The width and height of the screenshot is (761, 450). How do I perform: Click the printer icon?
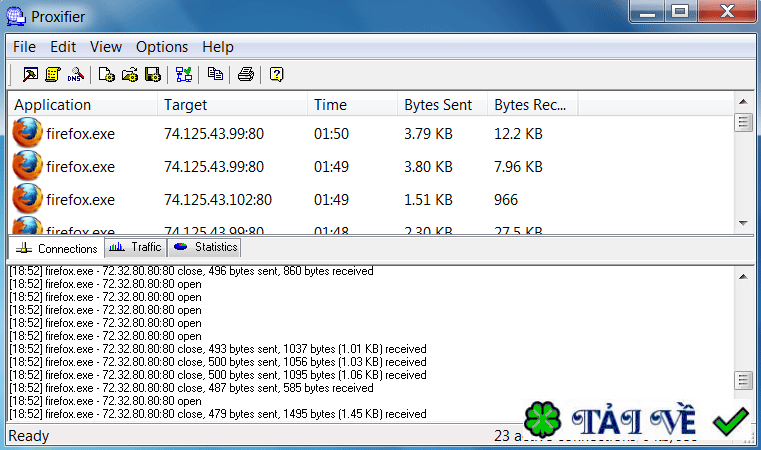tap(246, 74)
